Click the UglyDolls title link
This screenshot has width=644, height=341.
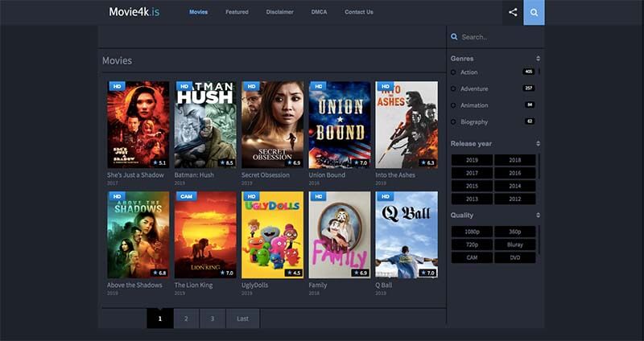(254, 285)
